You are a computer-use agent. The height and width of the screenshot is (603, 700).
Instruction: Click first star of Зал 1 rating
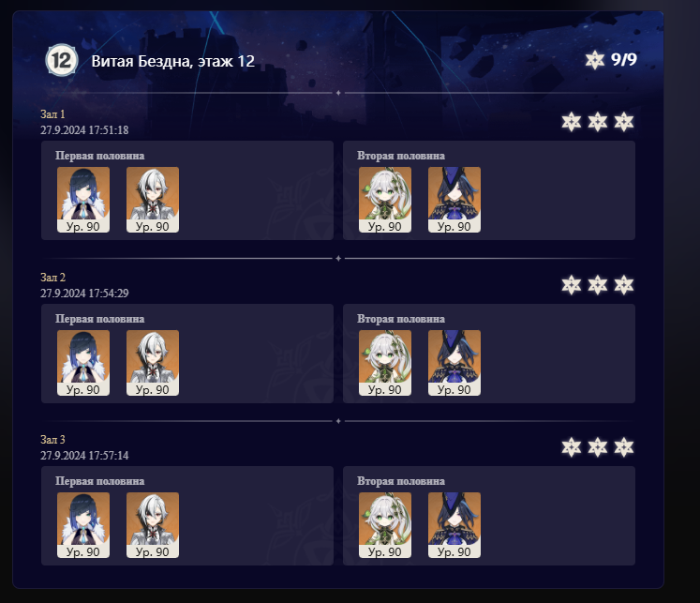point(572,122)
